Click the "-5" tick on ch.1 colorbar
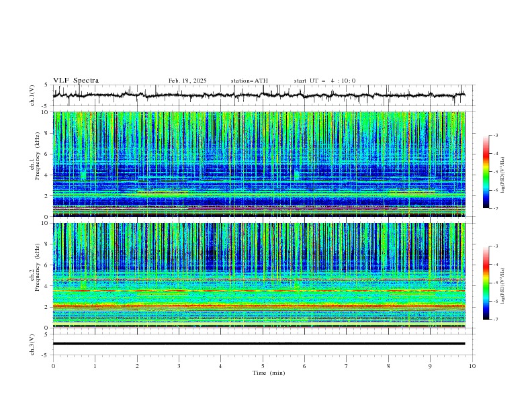The image size is (532, 411). [x=496, y=172]
